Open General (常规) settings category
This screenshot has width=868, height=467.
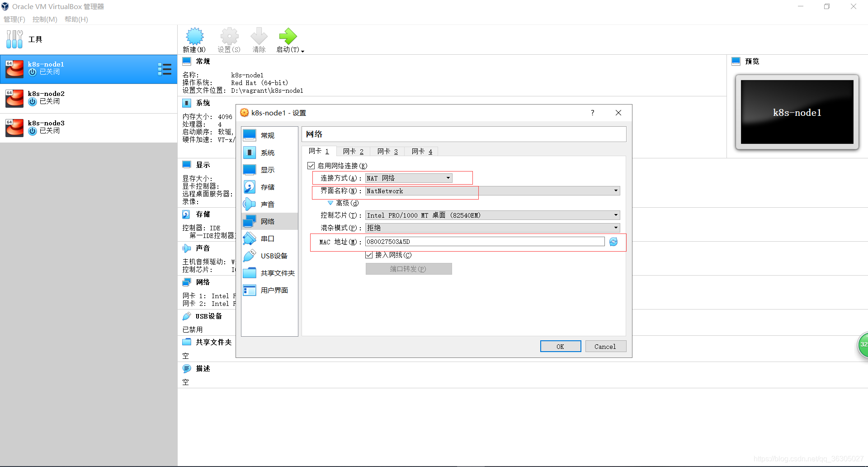pyautogui.click(x=269, y=135)
